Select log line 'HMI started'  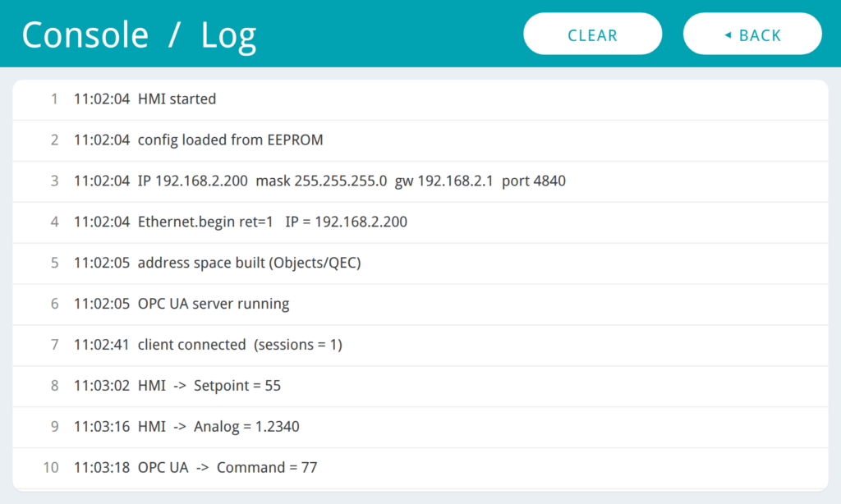[420, 99]
